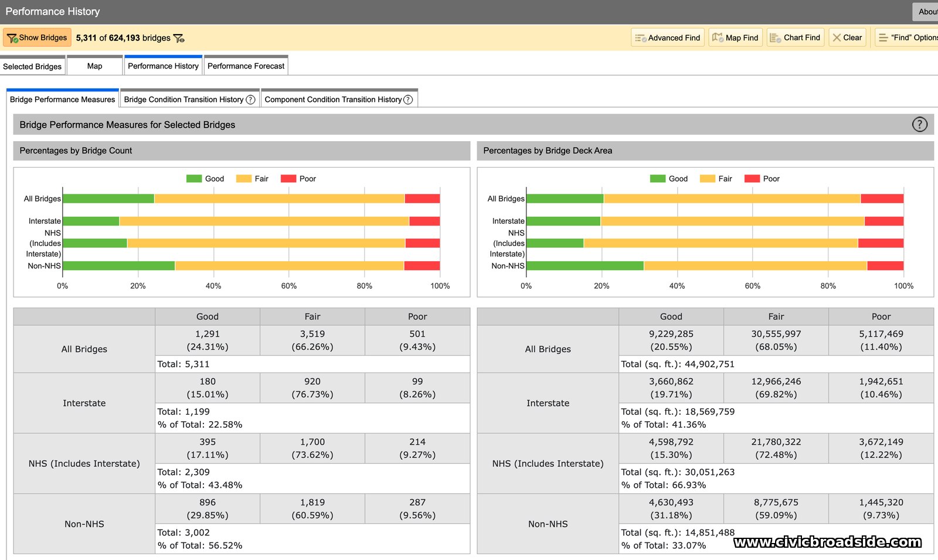
Task: Click the filter icon next to bridge count
Action: click(179, 38)
